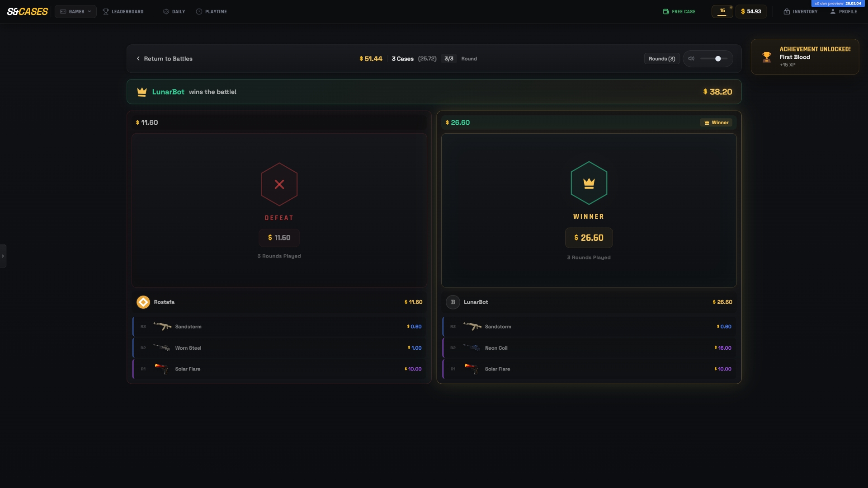Image resolution: width=868 pixels, height=488 pixels.
Task: Open the Inventory page
Action: [x=800, y=12]
